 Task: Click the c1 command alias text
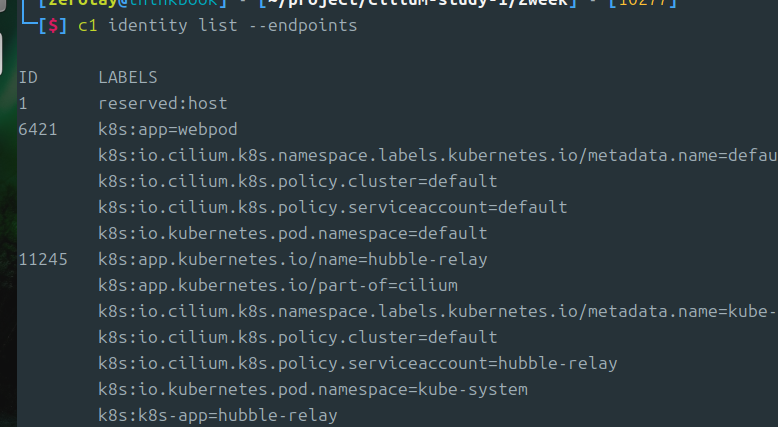[x=88, y=25]
